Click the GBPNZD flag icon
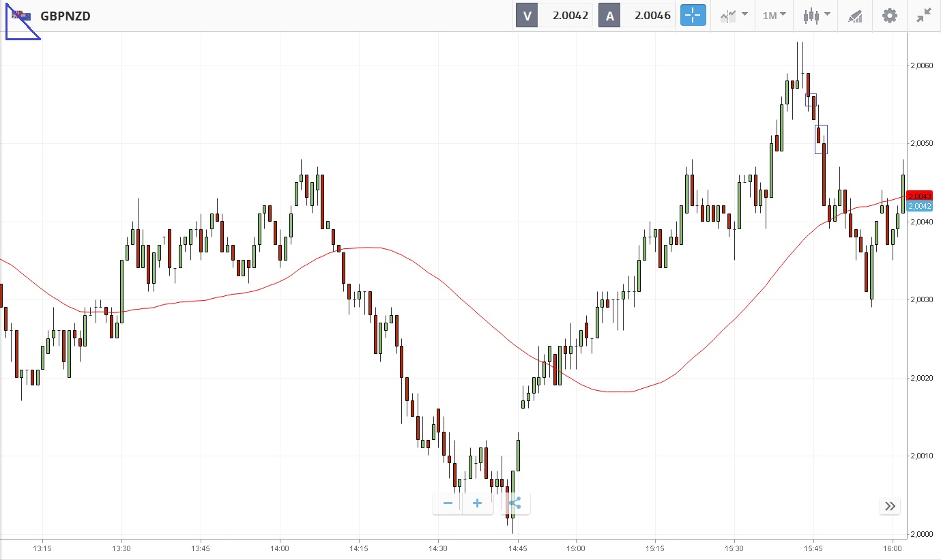The width and height of the screenshot is (941, 560). click(x=21, y=16)
